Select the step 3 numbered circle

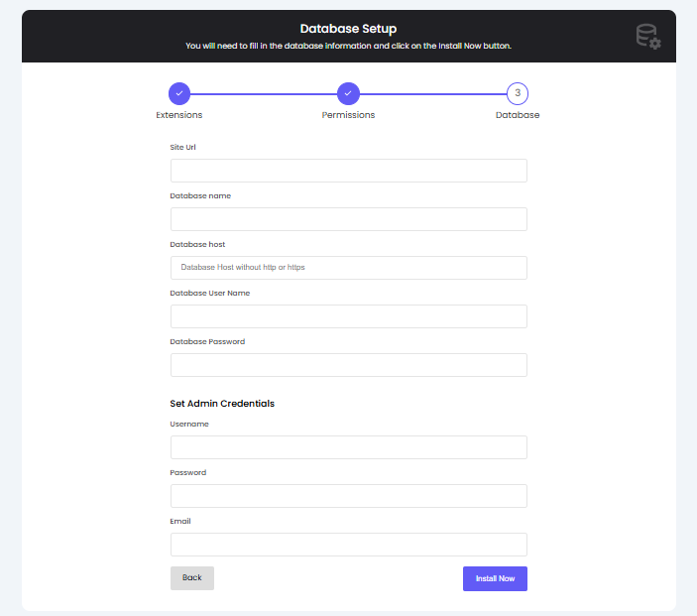click(518, 93)
